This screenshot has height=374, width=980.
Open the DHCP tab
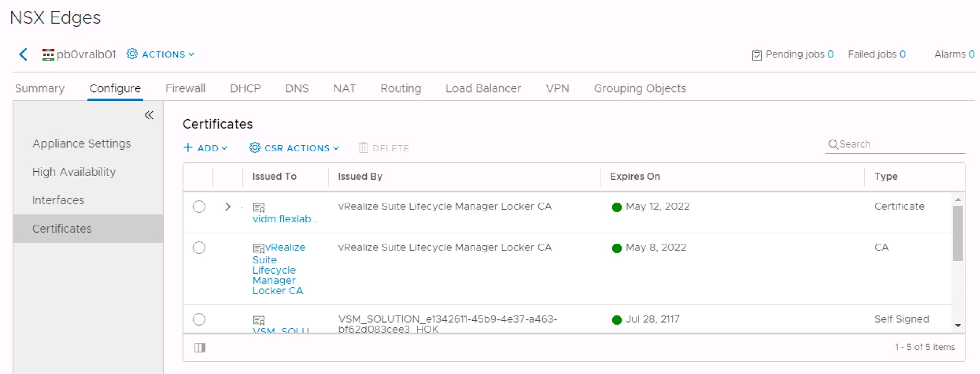click(245, 88)
